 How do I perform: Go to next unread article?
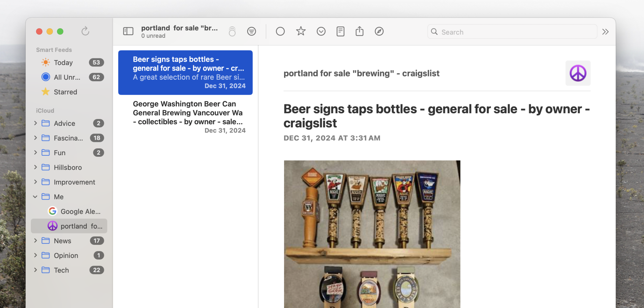pos(321,31)
